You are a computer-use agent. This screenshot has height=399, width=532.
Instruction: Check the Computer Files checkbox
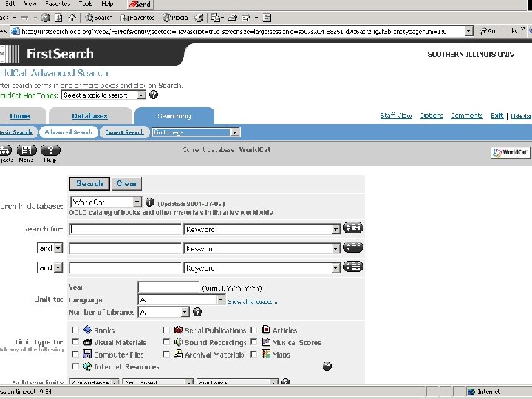(x=75, y=354)
